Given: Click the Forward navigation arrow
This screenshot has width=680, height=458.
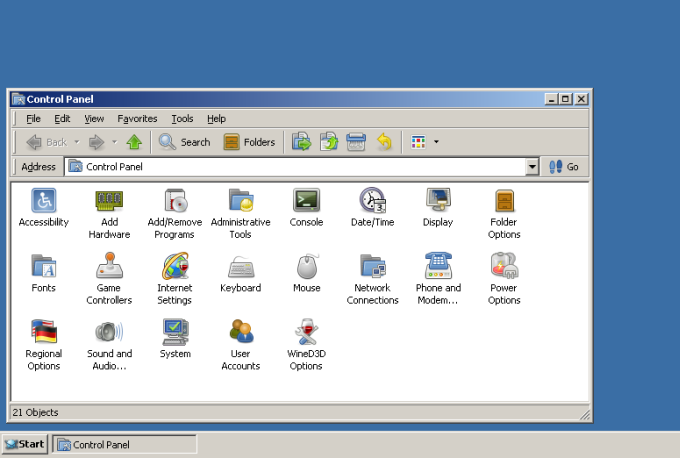Looking at the screenshot, I should pyautogui.click(x=96, y=142).
